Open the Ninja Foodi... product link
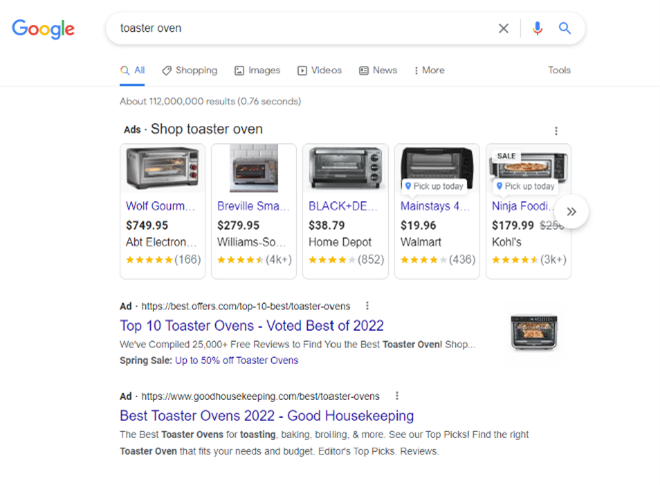Viewport: 660px width, 485px height. [523, 206]
